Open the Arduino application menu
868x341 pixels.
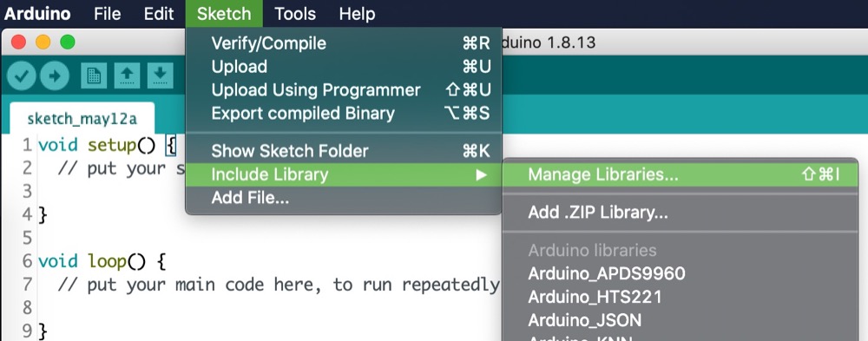click(x=37, y=13)
